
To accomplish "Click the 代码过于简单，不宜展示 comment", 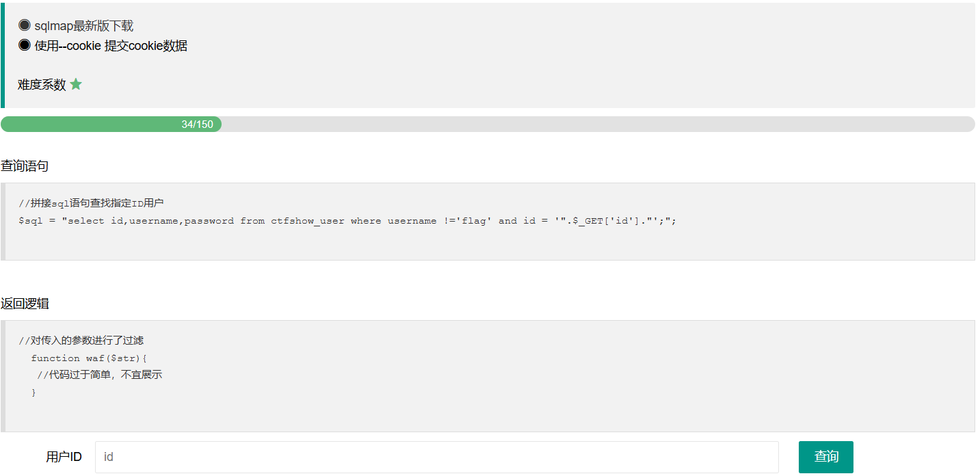I will pyautogui.click(x=100, y=375).
